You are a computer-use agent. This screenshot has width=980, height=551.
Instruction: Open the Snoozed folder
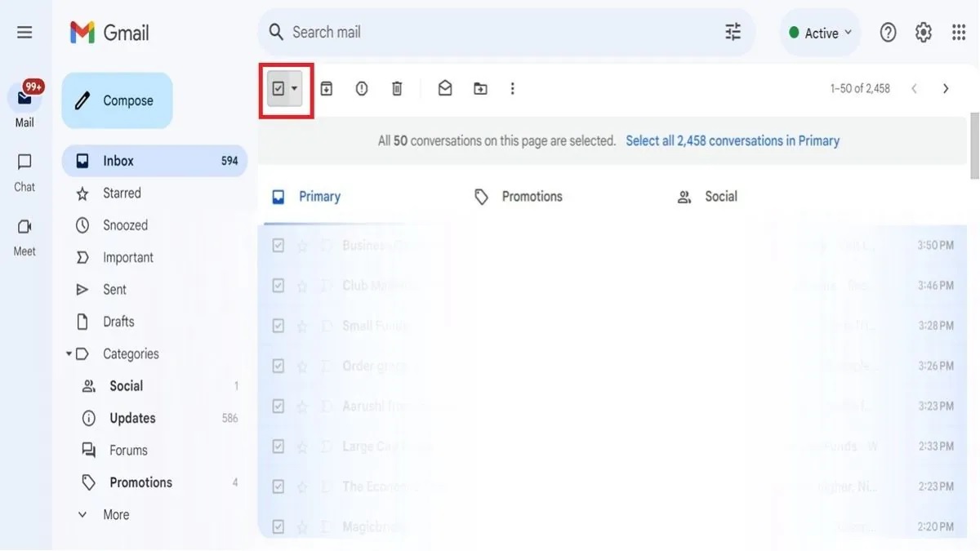pos(125,225)
